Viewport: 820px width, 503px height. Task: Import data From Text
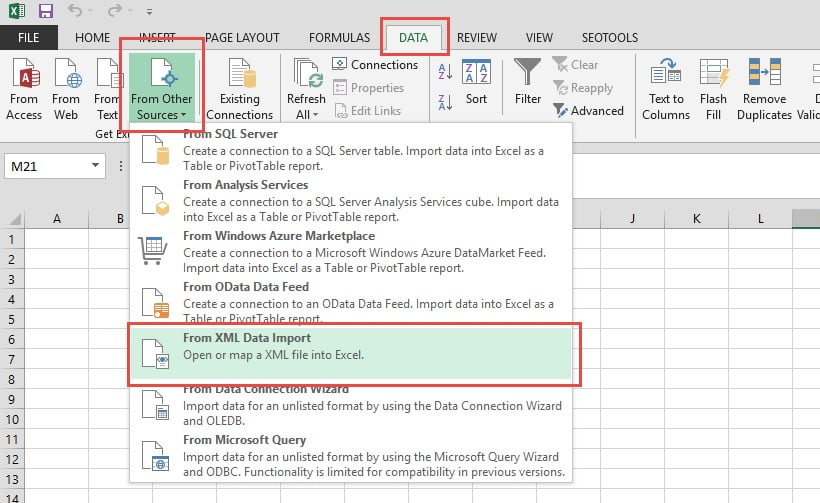(107, 89)
